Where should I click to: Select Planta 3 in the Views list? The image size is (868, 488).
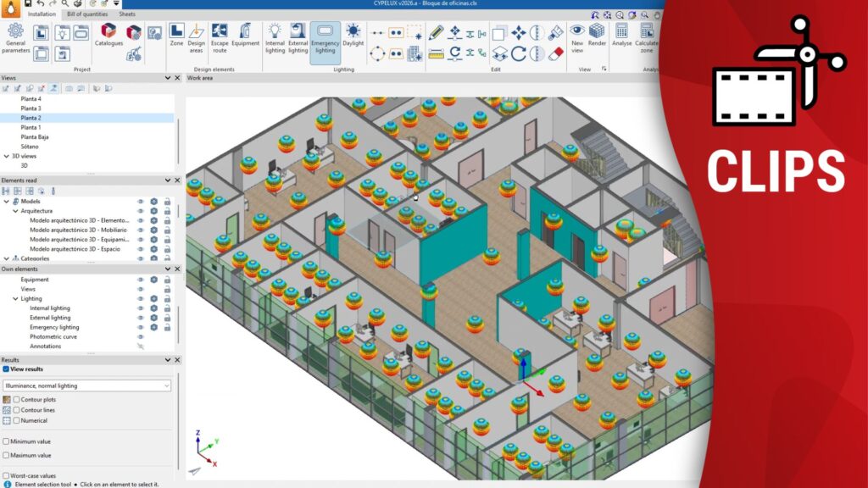click(31, 108)
